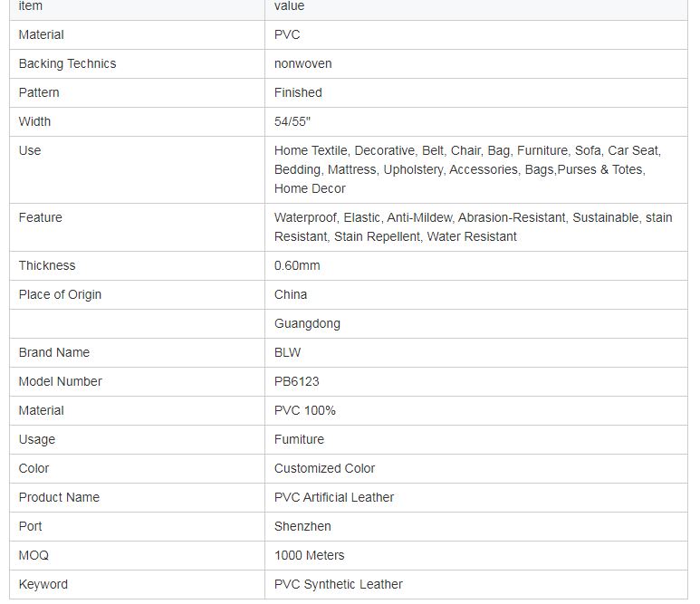Select model number PB6123

pyautogui.click(x=296, y=381)
